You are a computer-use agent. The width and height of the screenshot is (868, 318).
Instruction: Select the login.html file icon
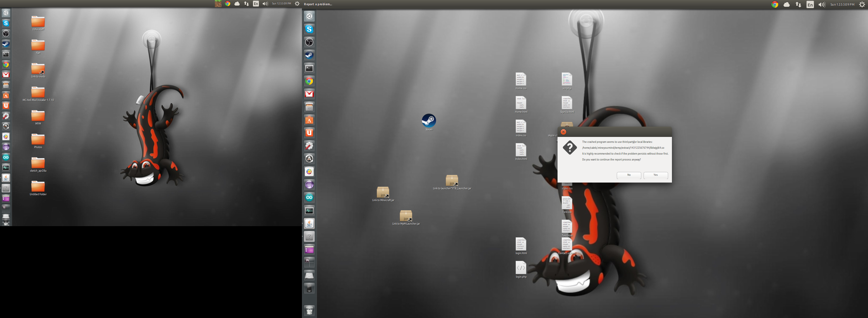click(x=521, y=246)
